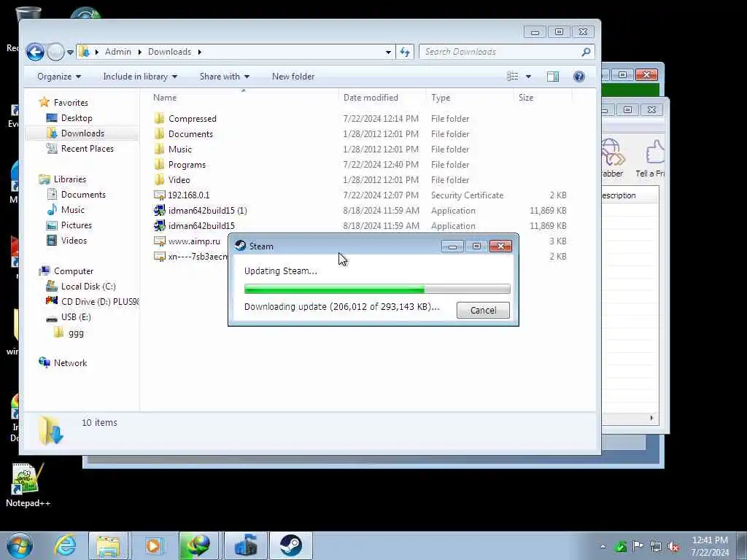Select CD Drive (D:) in the sidebar
This screenshot has width=747, height=560.
click(x=99, y=302)
